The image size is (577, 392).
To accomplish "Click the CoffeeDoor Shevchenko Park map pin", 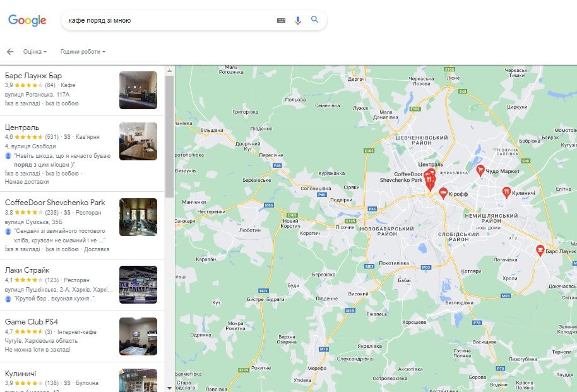I will [430, 184].
